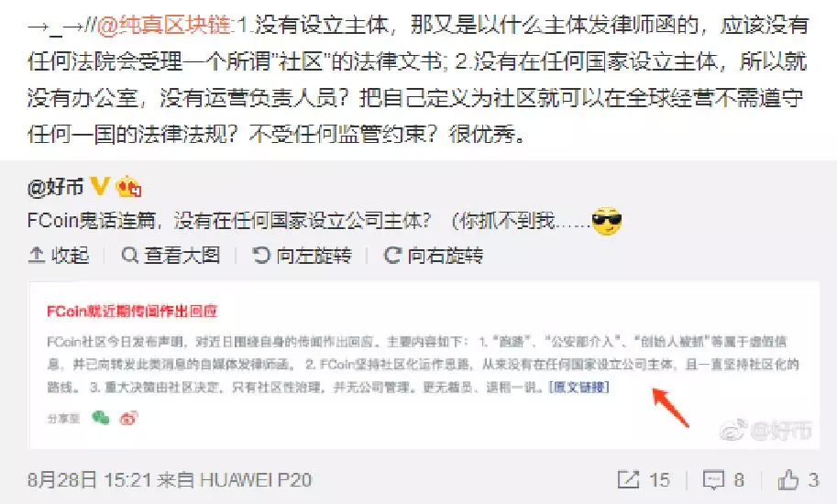This screenshot has width=837, height=504.
Task: Click the magnifier icon beside 查看大图
Action: tap(129, 256)
